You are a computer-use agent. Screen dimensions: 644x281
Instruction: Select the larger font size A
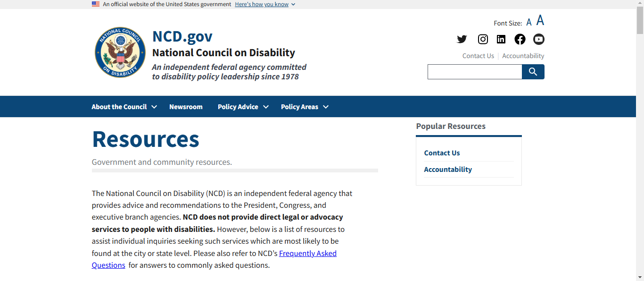(x=540, y=20)
